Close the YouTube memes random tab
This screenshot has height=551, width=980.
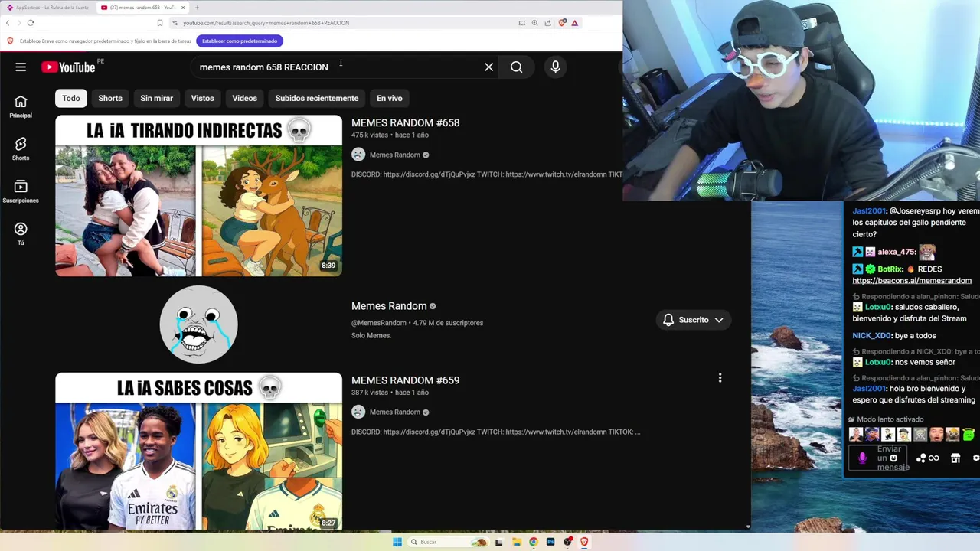point(183,8)
